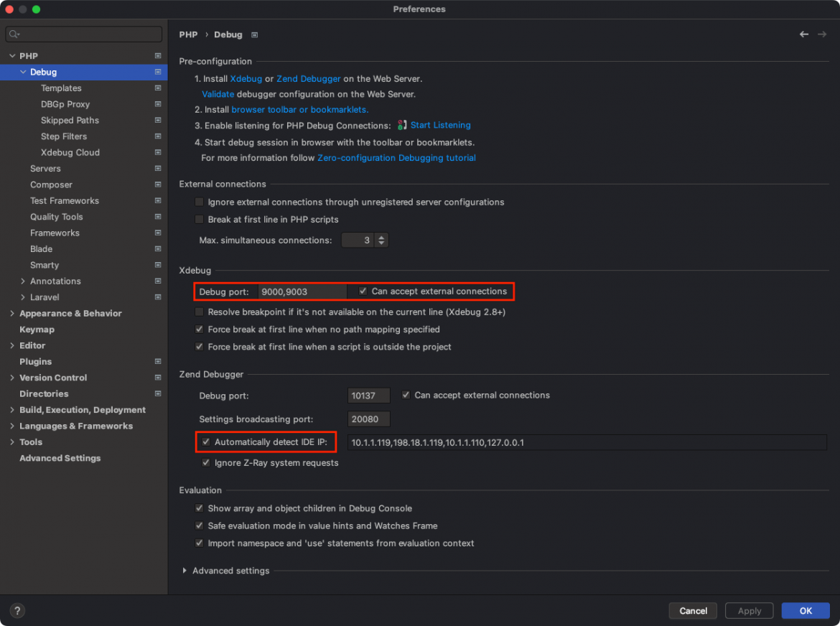840x626 pixels.
Task: Enable Resolve breakpoint if not available on line
Action: tap(200, 312)
